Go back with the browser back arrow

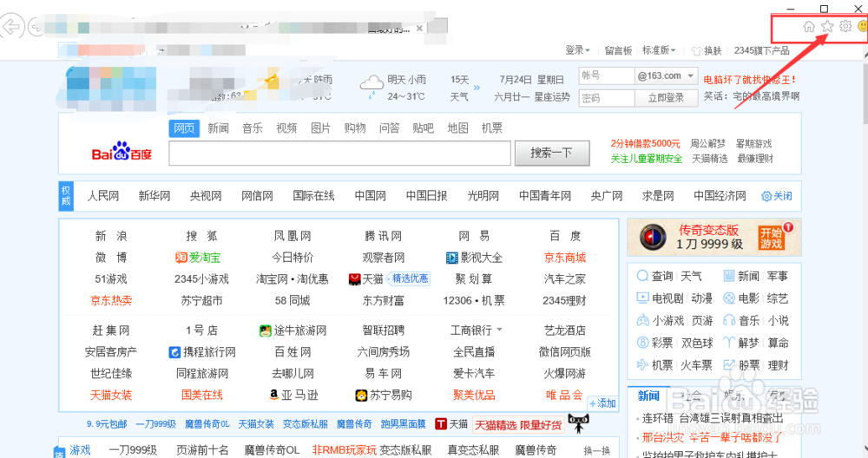[x=11, y=27]
